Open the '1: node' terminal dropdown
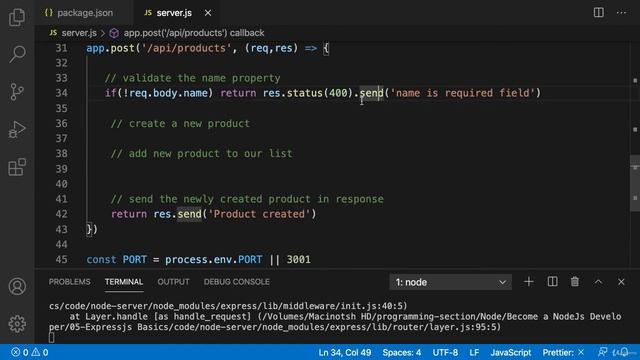This screenshot has width=640, height=360. pyautogui.click(x=450, y=282)
